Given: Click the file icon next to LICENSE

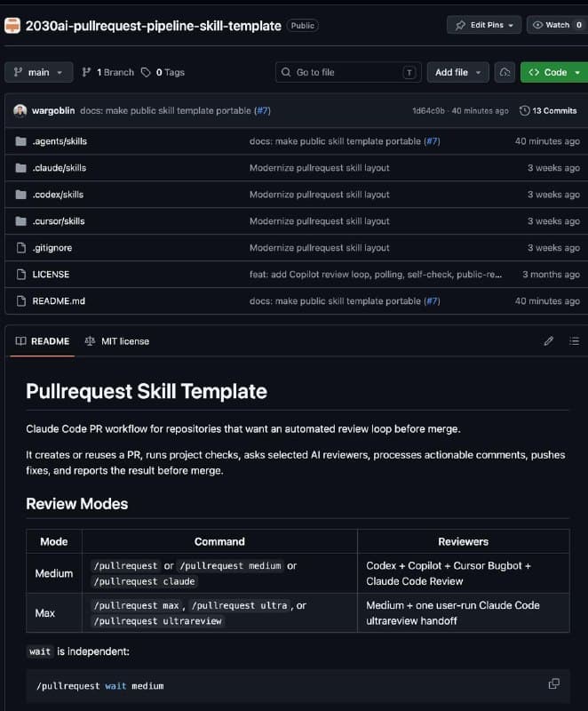Looking at the screenshot, I should 20,275.
